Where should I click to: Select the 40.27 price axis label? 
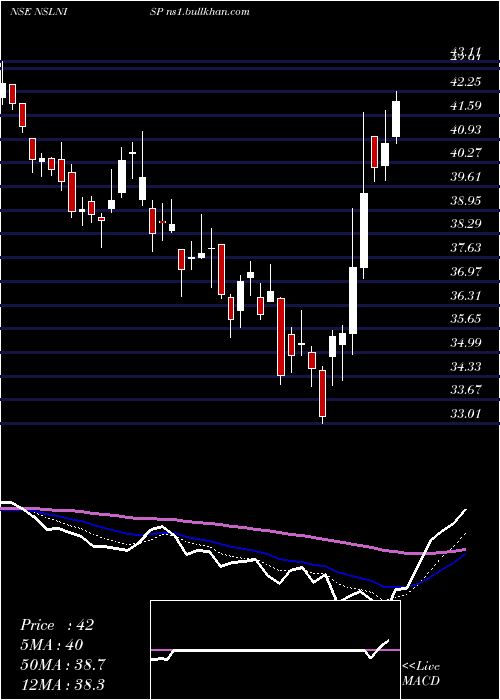[466, 153]
